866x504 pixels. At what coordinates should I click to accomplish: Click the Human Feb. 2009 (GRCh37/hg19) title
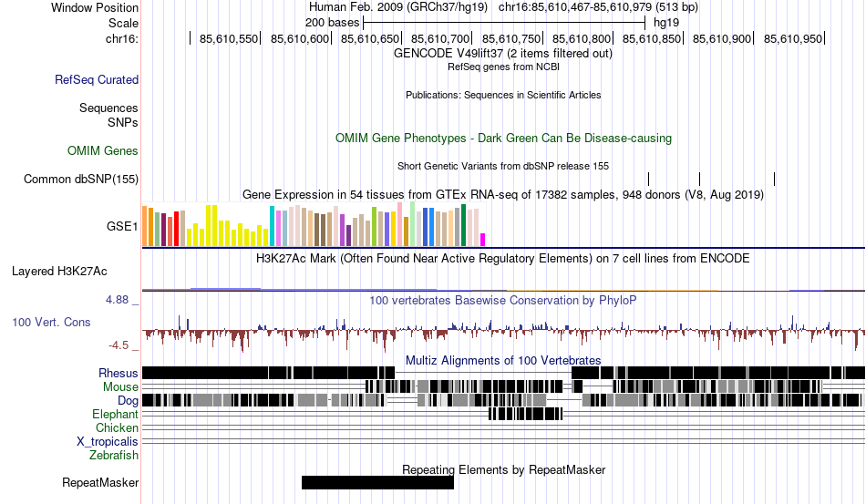(398, 7)
